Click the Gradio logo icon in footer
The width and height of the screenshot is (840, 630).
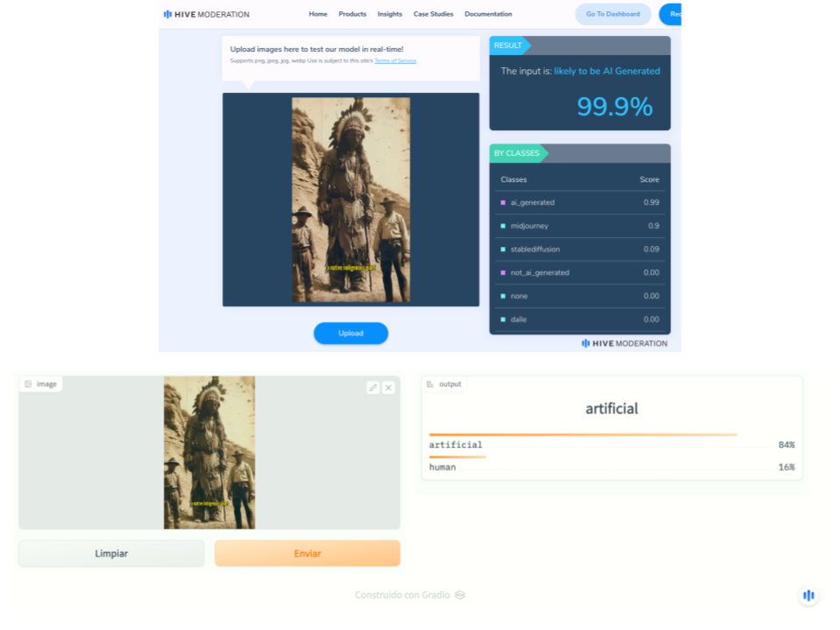pyautogui.click(x=460, y=595)
